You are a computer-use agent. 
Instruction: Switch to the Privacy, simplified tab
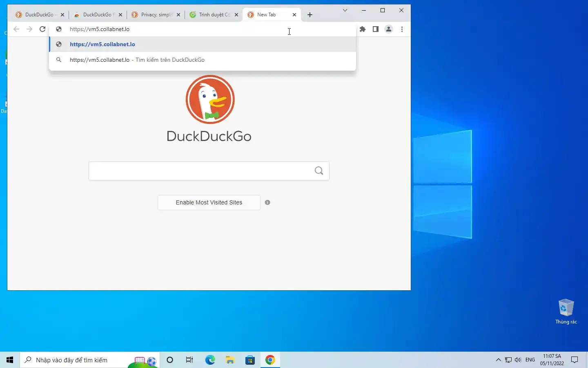tap(155, 15)
